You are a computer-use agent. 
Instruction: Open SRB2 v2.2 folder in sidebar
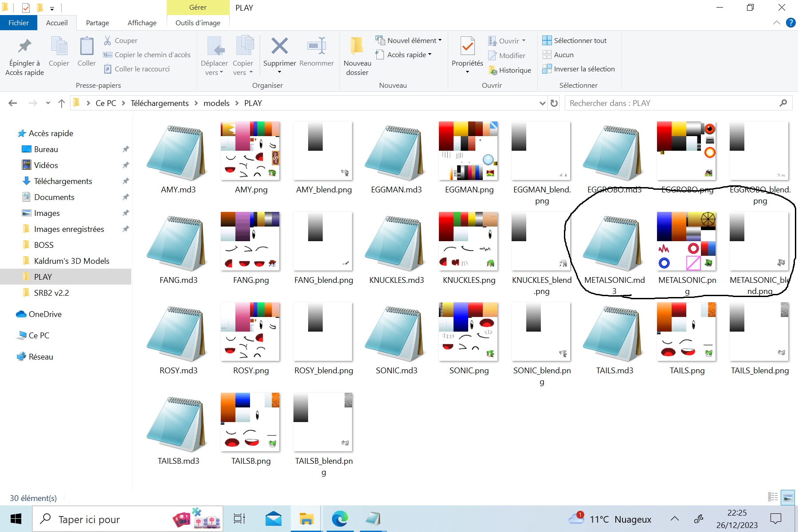click(x=51, y=293)
